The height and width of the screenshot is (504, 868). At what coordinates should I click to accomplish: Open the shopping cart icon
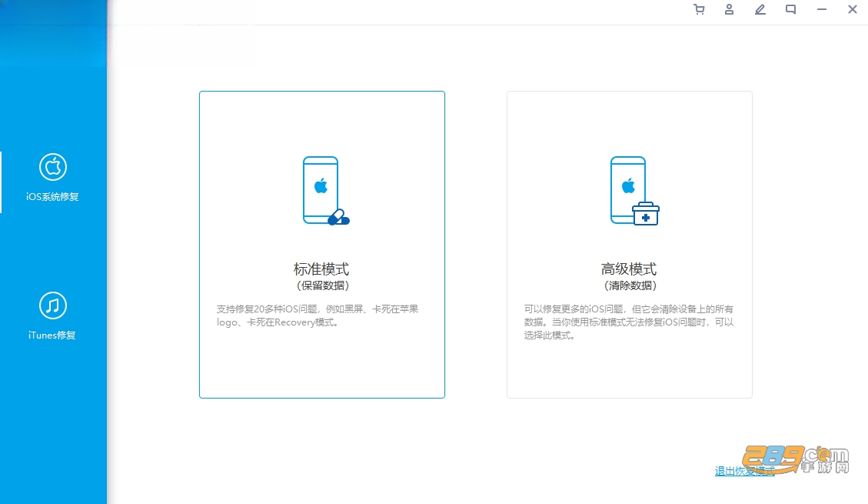tap(699, 9)
